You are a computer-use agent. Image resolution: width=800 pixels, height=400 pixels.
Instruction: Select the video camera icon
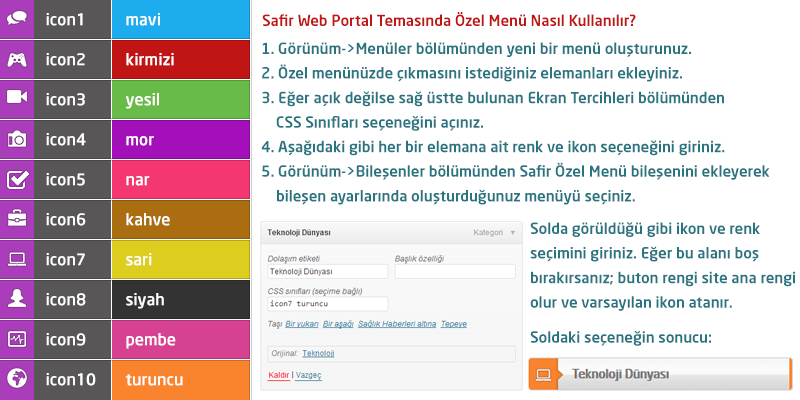(17, 98)
